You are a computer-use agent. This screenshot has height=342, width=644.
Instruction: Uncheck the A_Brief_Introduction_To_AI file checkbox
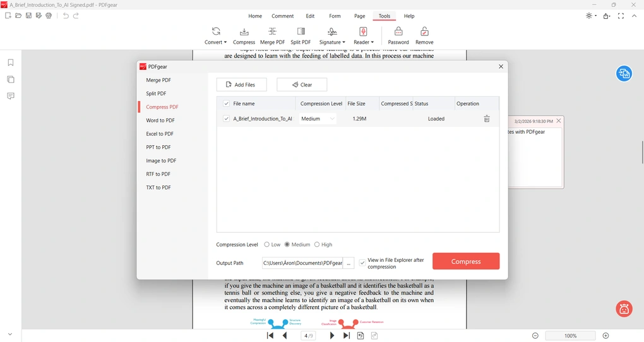(227, 119)
